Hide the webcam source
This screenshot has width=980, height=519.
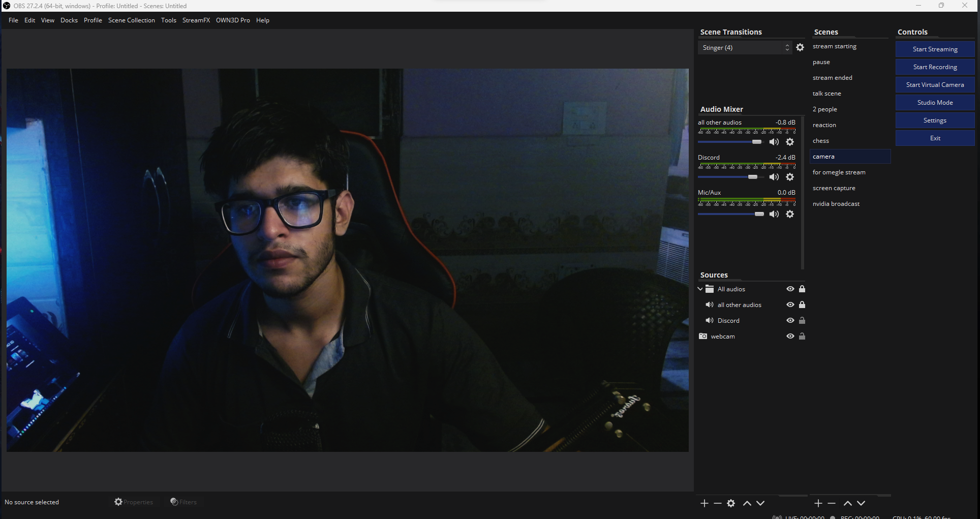790,336
